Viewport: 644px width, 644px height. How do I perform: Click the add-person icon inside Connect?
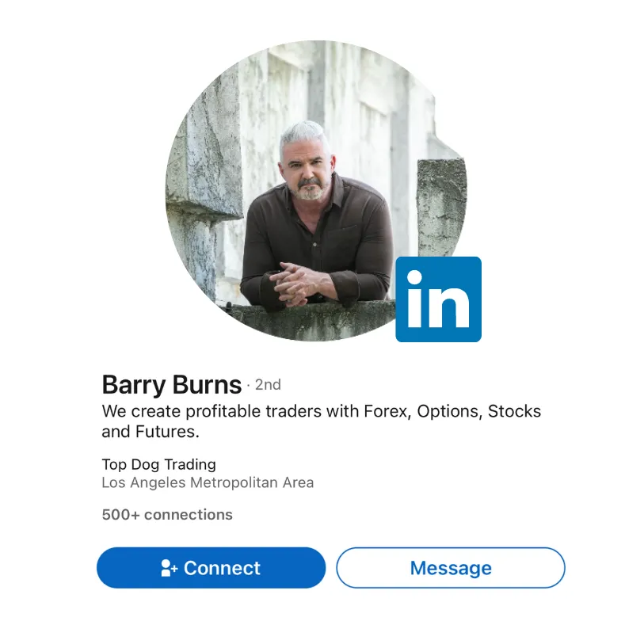(169, 568)
